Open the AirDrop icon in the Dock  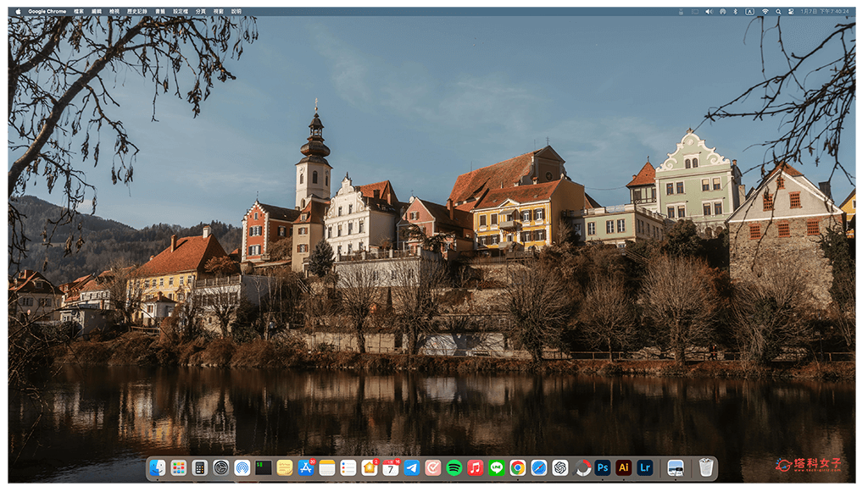pos(242,468)
